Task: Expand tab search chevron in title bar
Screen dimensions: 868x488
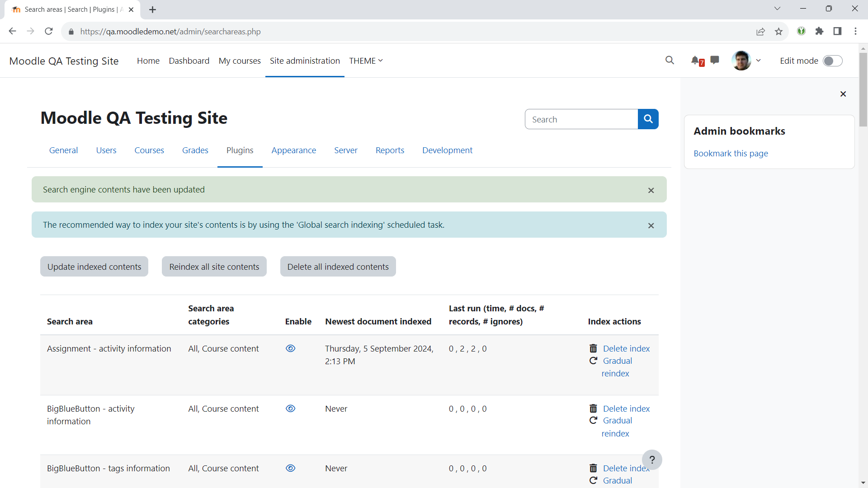Action: point(777,9)
